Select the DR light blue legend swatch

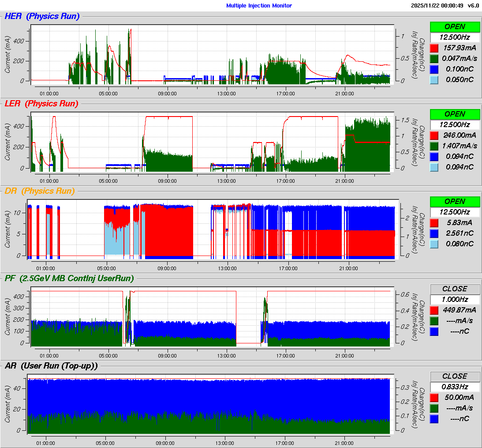[434, 244]
